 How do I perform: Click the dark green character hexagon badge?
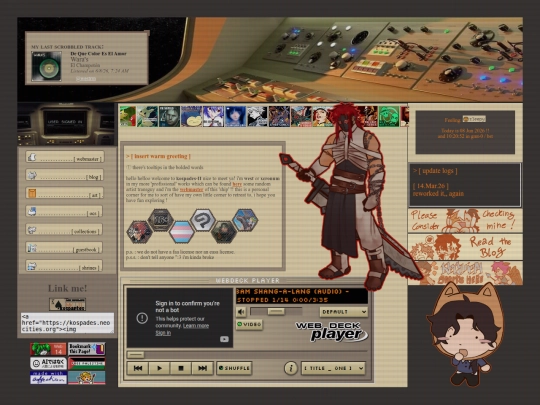click(224, 232)
